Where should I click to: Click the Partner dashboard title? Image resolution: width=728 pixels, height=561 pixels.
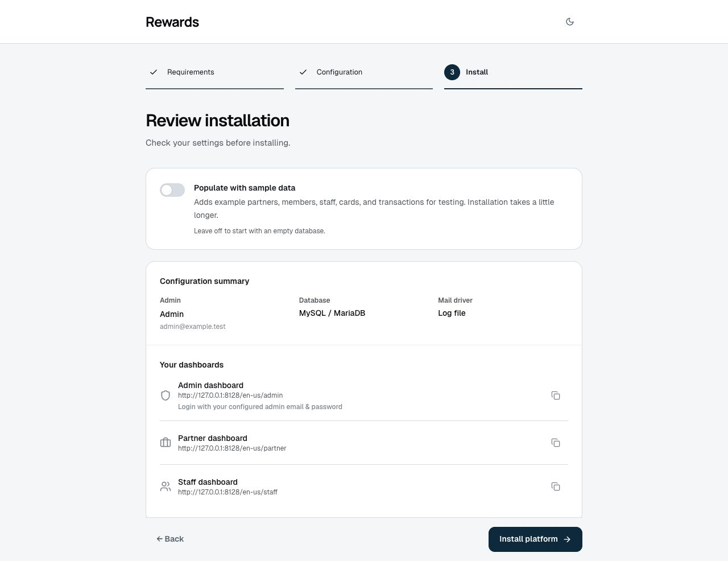pos(213,438)
